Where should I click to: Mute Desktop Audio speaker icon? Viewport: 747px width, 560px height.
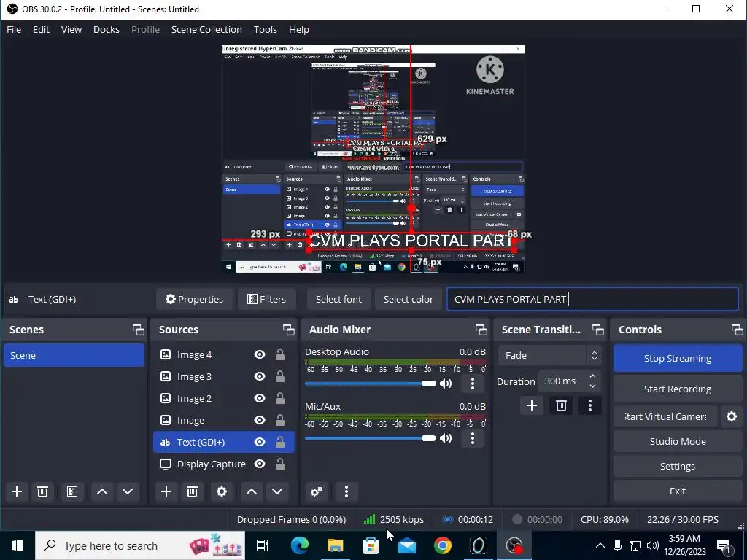pyautogui.click(x=446, y=384)
